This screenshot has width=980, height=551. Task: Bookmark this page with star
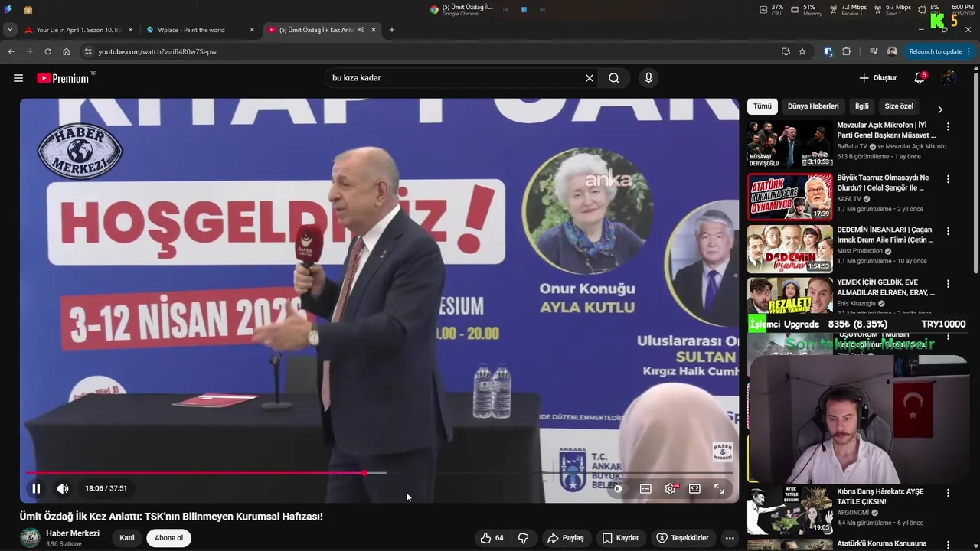(x=802, y=51)
